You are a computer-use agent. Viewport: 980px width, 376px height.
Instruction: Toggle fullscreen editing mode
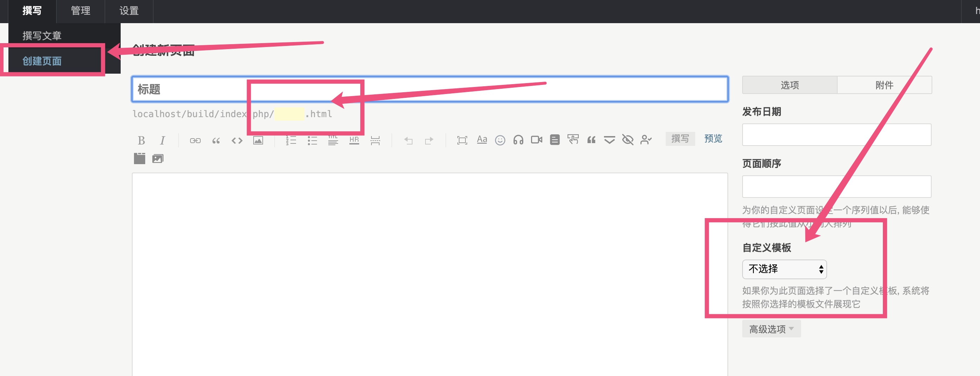(462, 140)
